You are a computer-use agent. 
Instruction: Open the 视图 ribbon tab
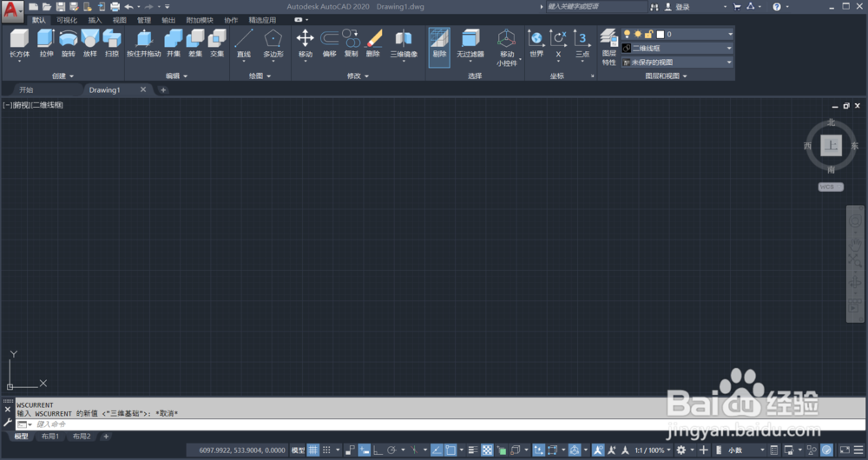point(119,20)
